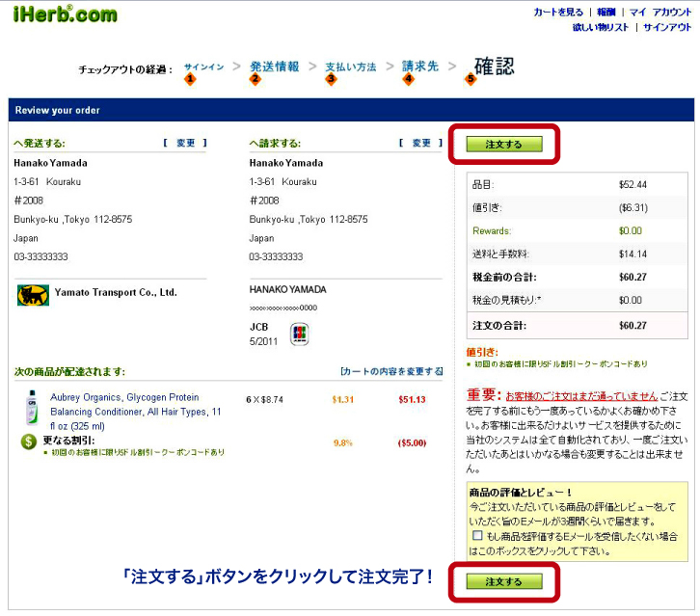Click the 送料と手数料 $14.14 amount
The height and width of the screenshot is (616, 700).
[x=633, y=254]
